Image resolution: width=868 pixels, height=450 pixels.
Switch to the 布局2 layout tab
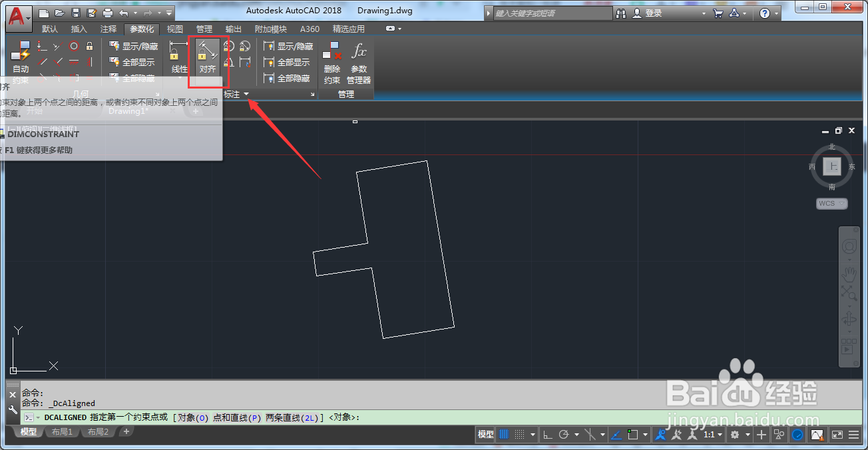tap(98, 432)
